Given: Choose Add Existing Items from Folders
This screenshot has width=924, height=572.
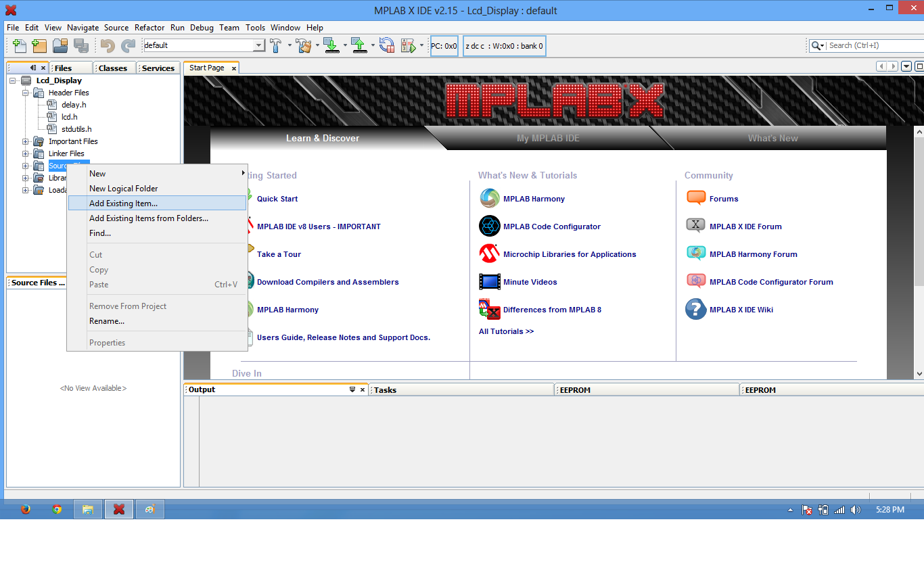Looking at the screenshot, I should coord(157,218).
